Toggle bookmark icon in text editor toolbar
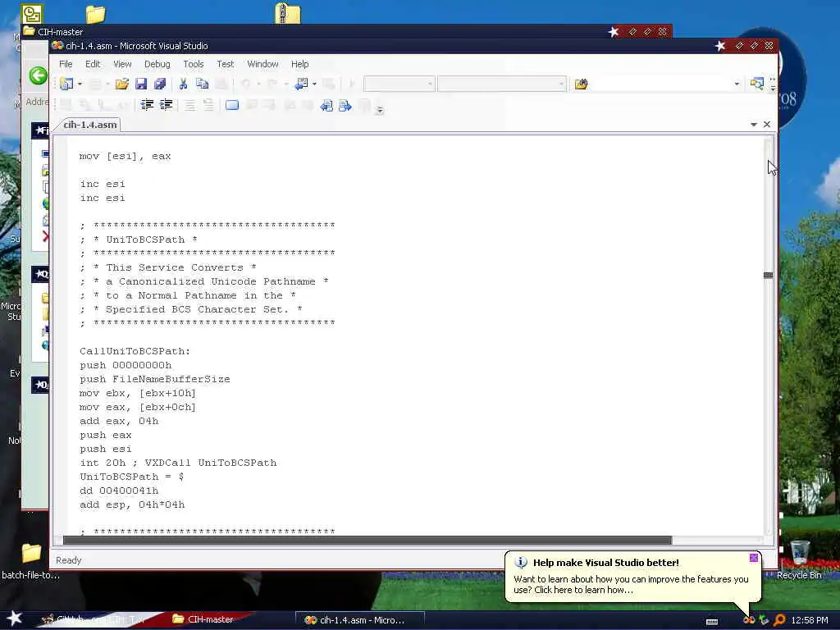 coord(232,104)
